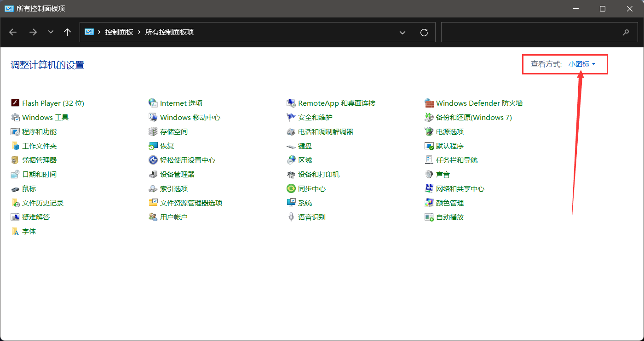Click the 系统 monitor icon
The image size is (644, 341).
pos(291,203)
